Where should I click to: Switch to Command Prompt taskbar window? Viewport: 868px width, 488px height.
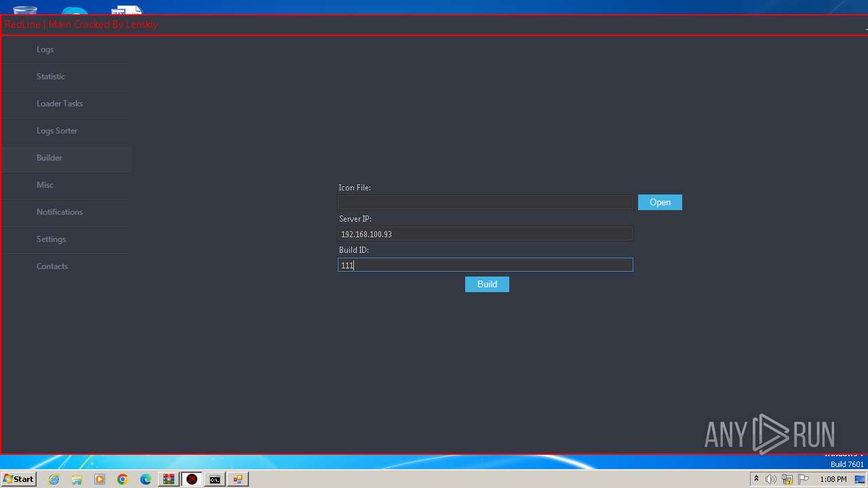click(x=215, y=479)
